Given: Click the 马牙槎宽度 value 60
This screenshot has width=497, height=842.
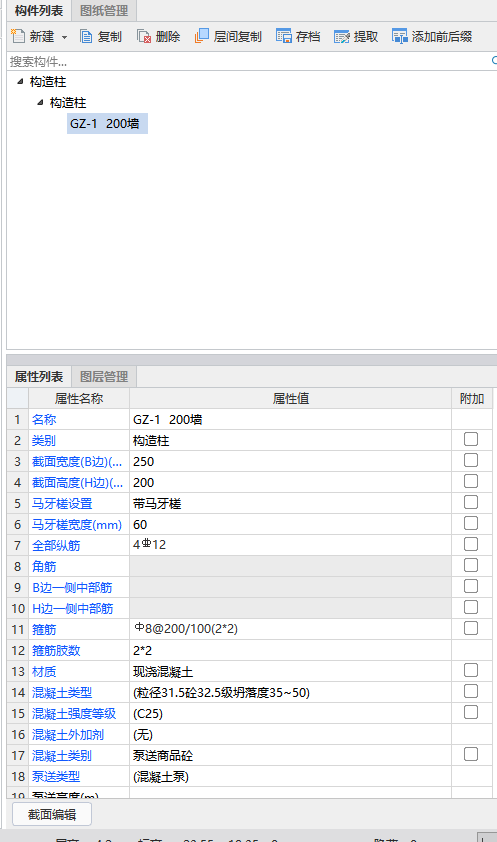Looking at the screenshot, I should tap(290, 525).
